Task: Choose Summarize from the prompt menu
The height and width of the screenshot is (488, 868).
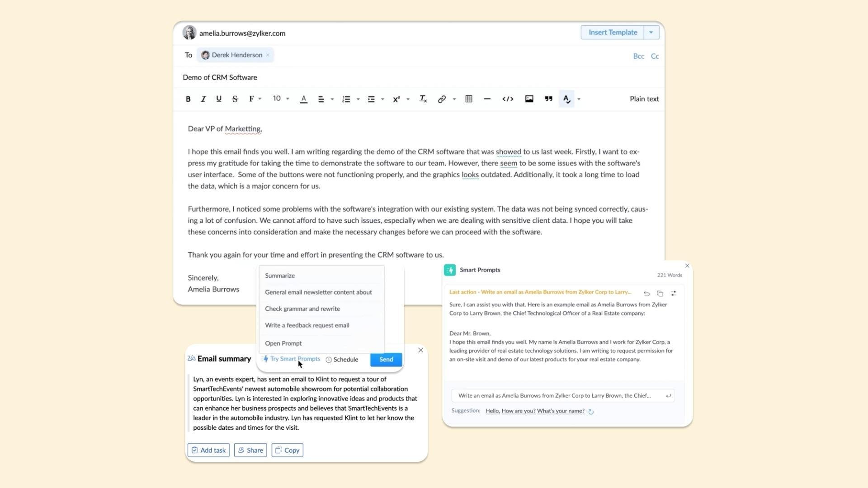Action: pyautogui.click(x=279, y=275)
